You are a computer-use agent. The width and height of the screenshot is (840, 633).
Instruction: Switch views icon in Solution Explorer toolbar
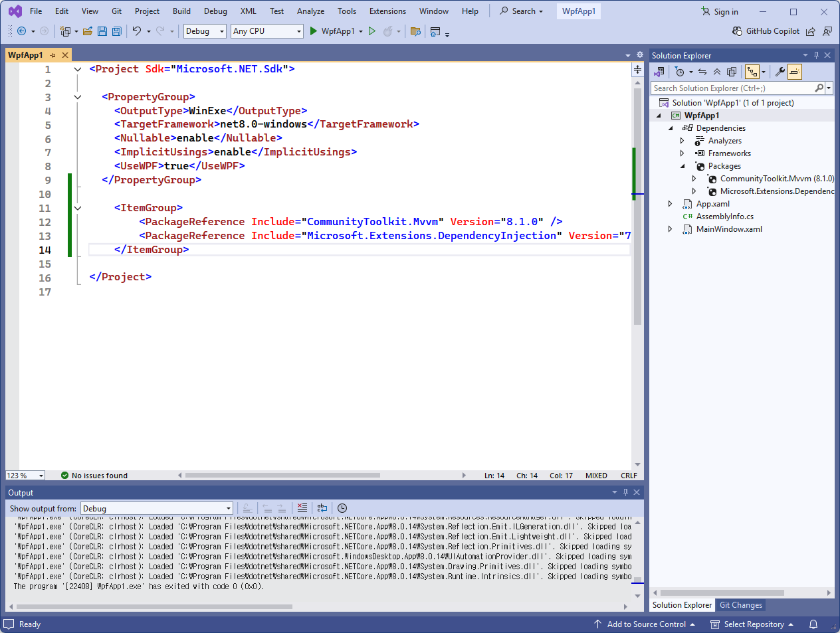659,72
